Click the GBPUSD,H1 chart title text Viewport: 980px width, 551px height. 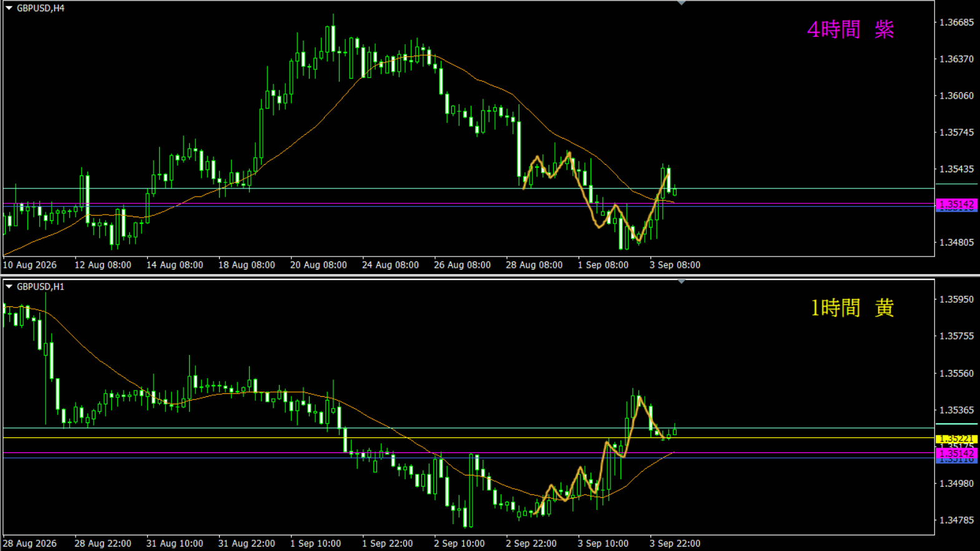coord(41,286)
